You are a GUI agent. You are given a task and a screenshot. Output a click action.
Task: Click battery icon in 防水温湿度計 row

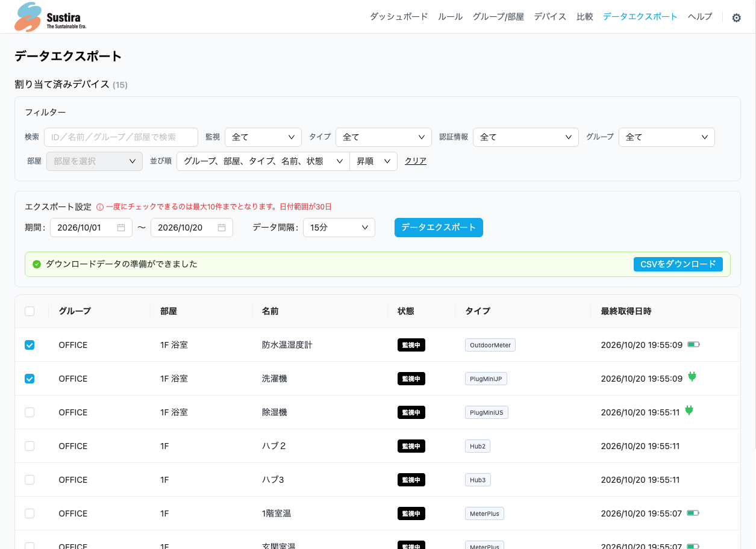693,345
